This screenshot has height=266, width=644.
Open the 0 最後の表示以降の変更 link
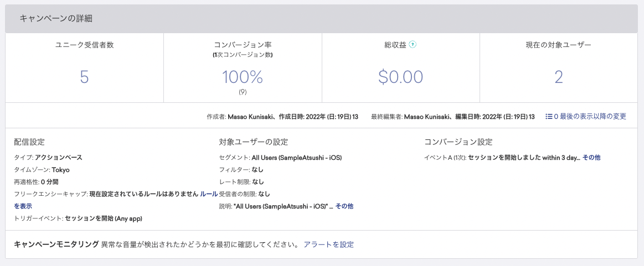590,117
